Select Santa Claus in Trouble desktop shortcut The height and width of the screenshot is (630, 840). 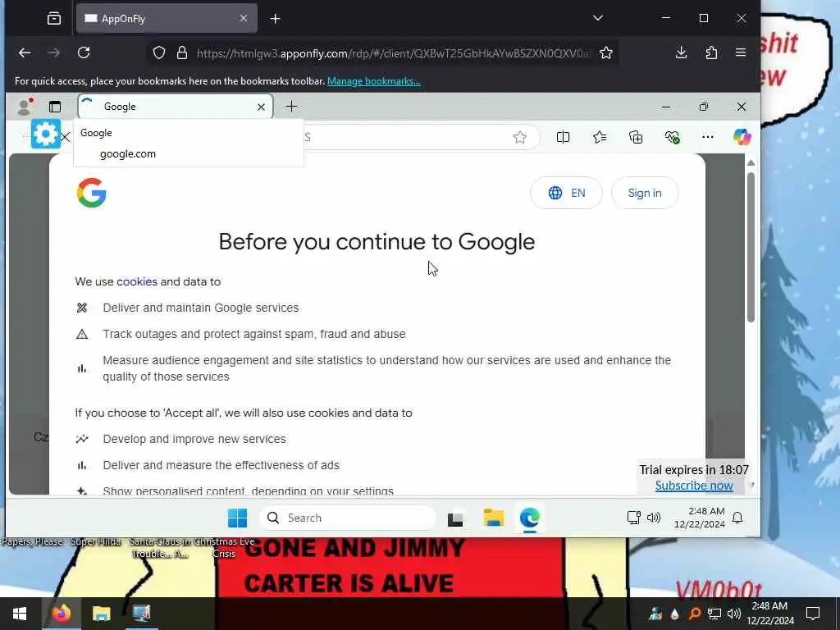pos(160,547)
